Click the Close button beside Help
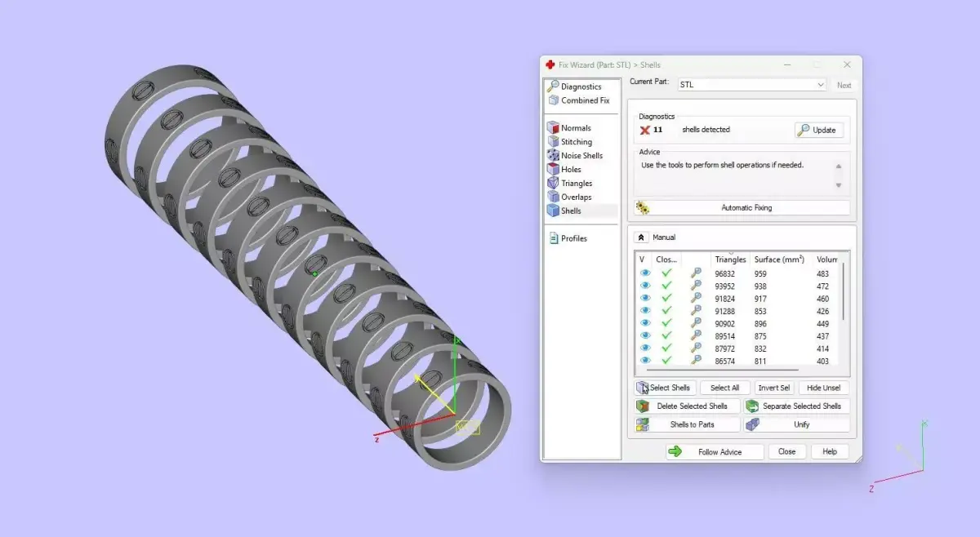The height and width of the screenshot is (537, 980). [x=786, y=451]
